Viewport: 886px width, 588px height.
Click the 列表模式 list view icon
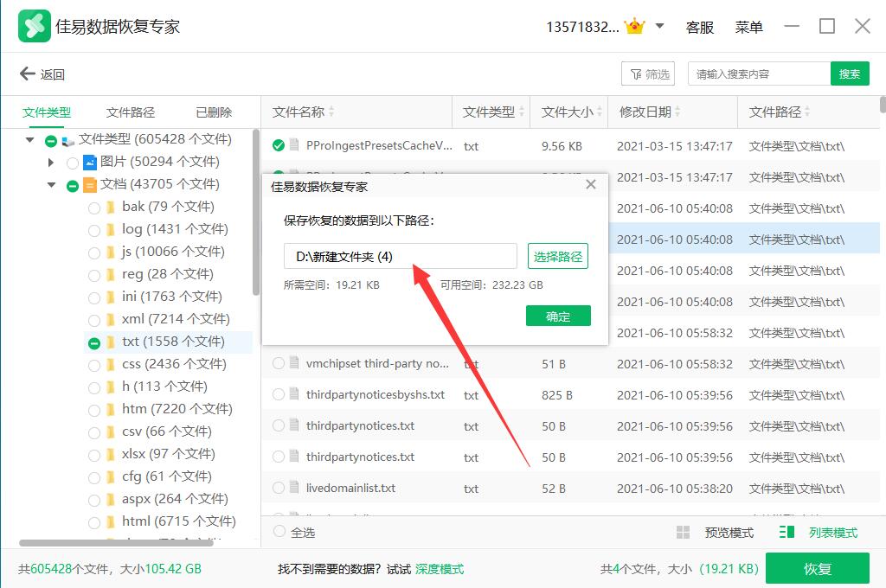[x=786, y=532]
